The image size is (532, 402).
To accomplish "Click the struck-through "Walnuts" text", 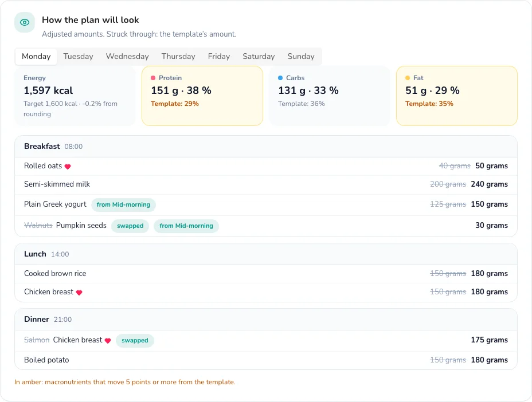I will pyautogui.click(x=38, y=226).
